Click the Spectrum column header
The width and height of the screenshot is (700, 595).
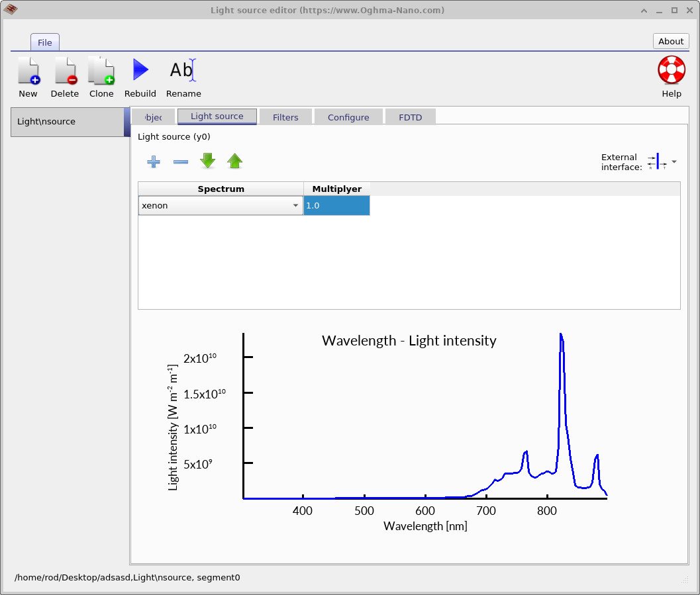pos(221,189)
